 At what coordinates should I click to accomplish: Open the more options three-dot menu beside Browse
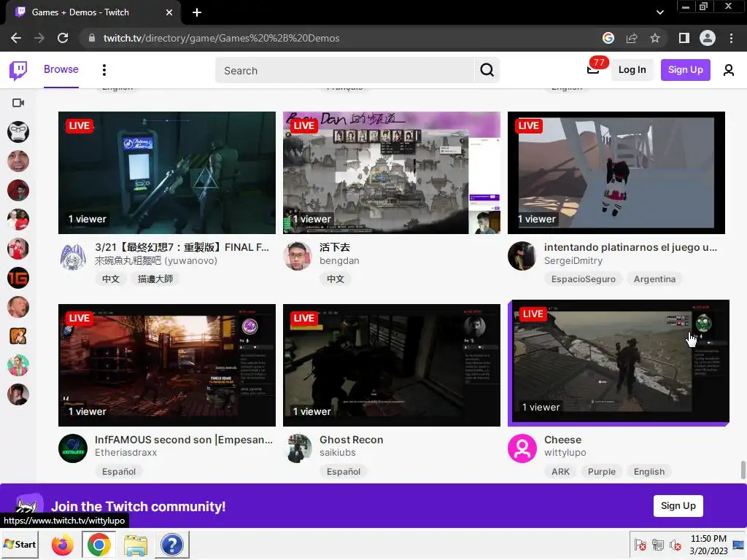click(104, 70)
